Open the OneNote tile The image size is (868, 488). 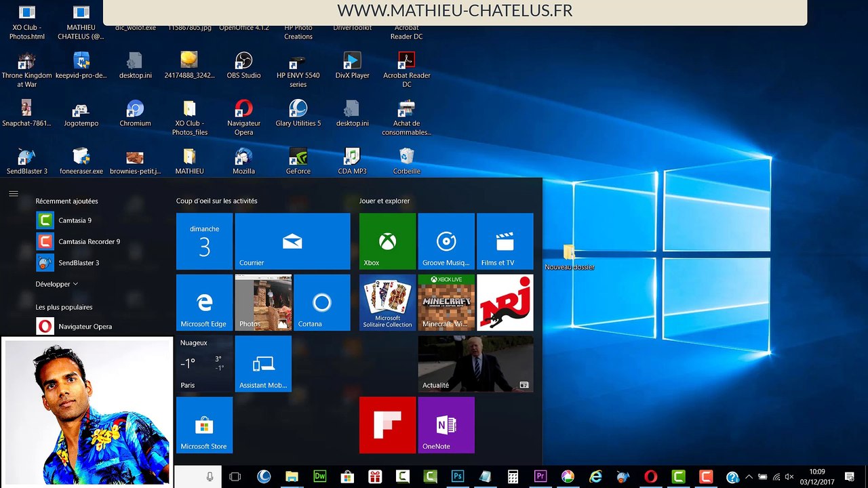446,425
